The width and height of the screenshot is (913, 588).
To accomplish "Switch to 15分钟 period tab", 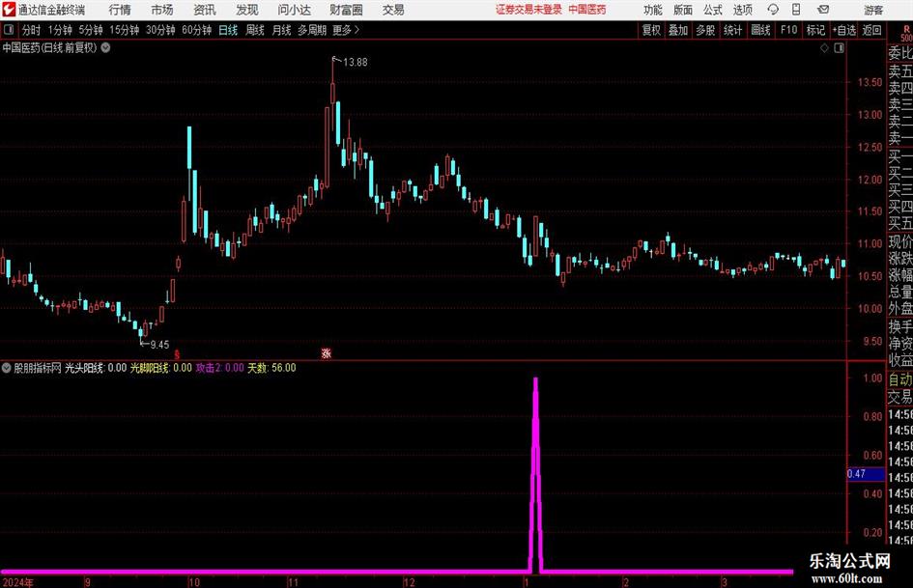I will pos(124,30).
